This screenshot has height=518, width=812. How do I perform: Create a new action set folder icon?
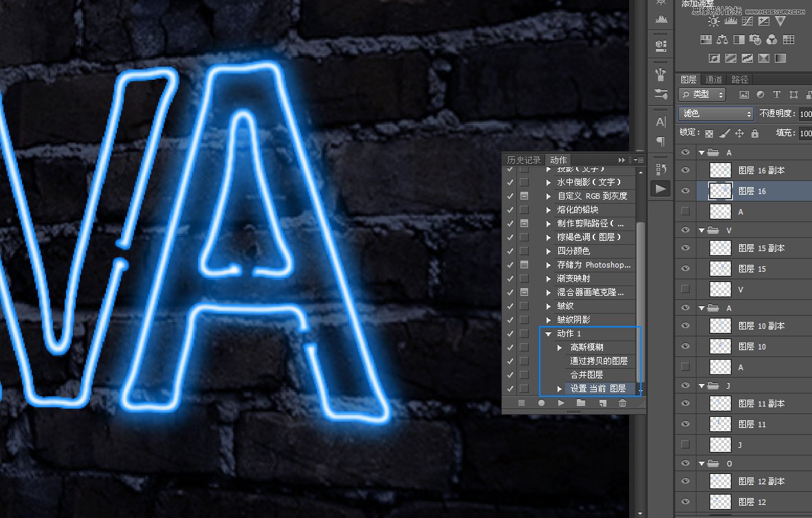click(x=581, y=403)
